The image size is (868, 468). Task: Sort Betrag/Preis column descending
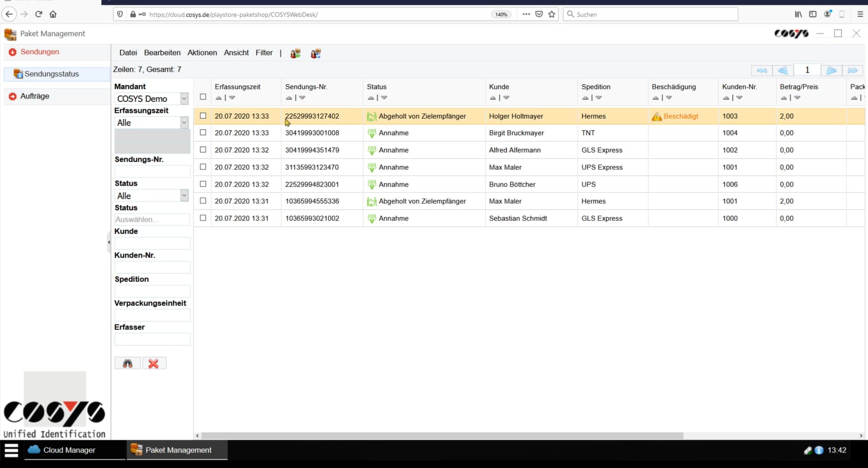[797, 98]
